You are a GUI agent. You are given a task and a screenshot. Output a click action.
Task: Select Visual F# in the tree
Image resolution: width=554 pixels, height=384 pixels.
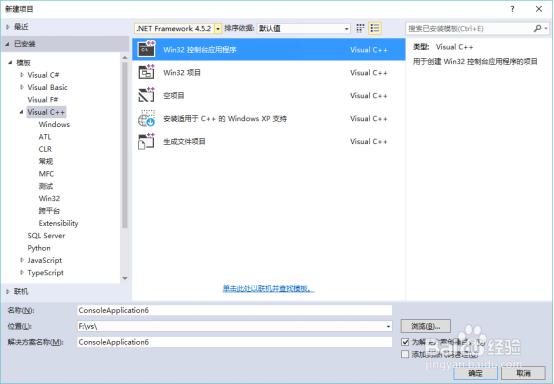(x=42, y=100)
